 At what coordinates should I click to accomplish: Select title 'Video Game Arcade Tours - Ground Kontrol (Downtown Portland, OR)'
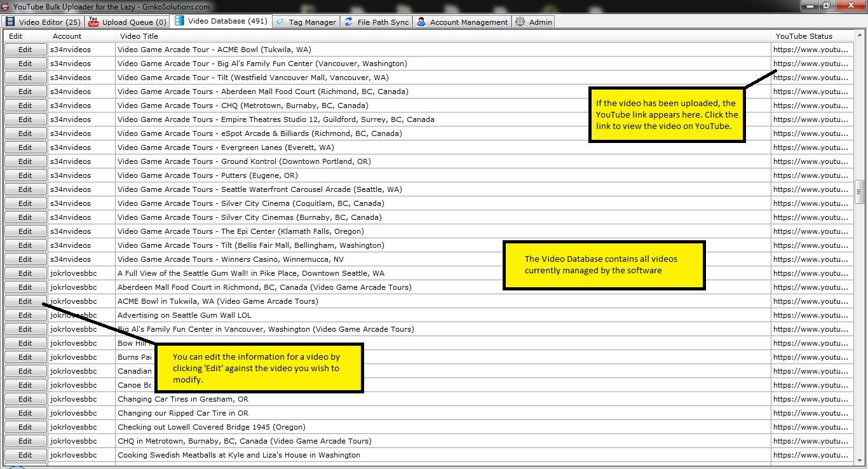(x=244, y=161)
